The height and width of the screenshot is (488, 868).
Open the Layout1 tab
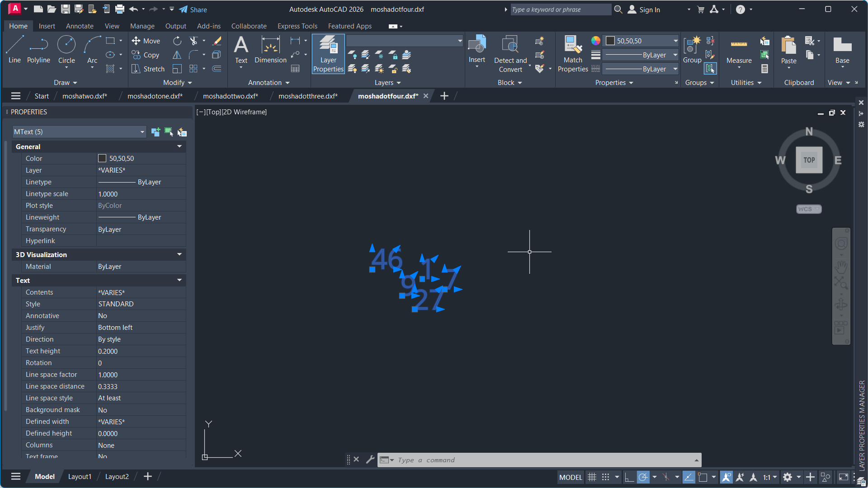80,476
